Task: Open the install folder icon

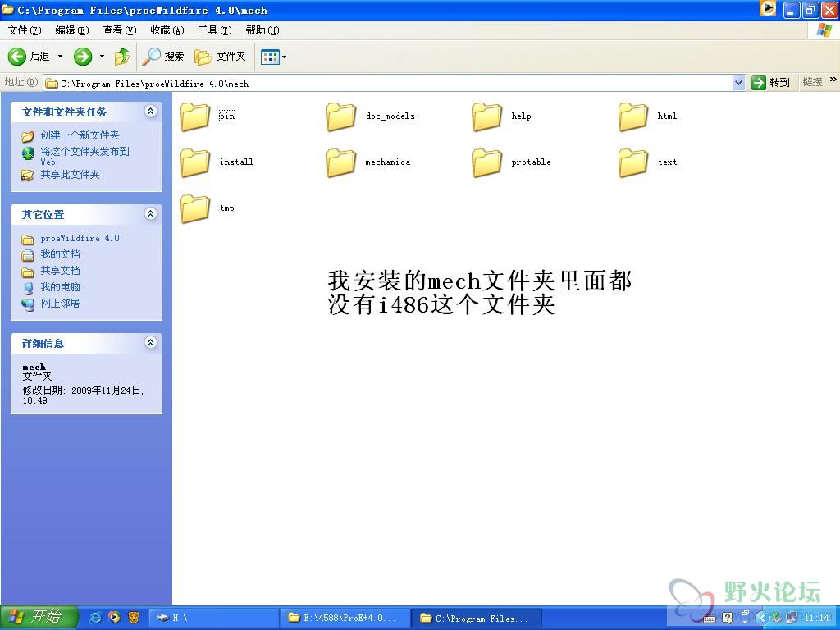Action: pyautogui.click(x=195, y=162)
